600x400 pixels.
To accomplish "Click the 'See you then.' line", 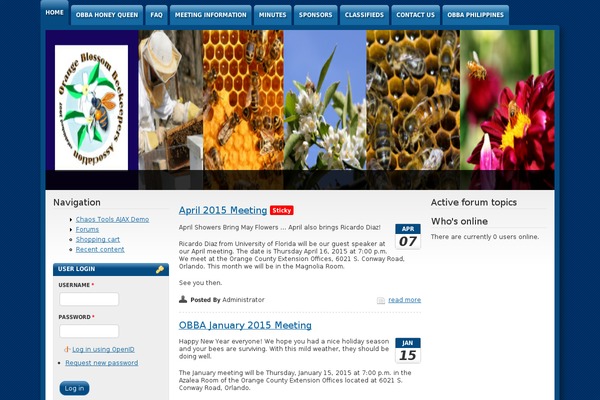I will click(200, 283).
